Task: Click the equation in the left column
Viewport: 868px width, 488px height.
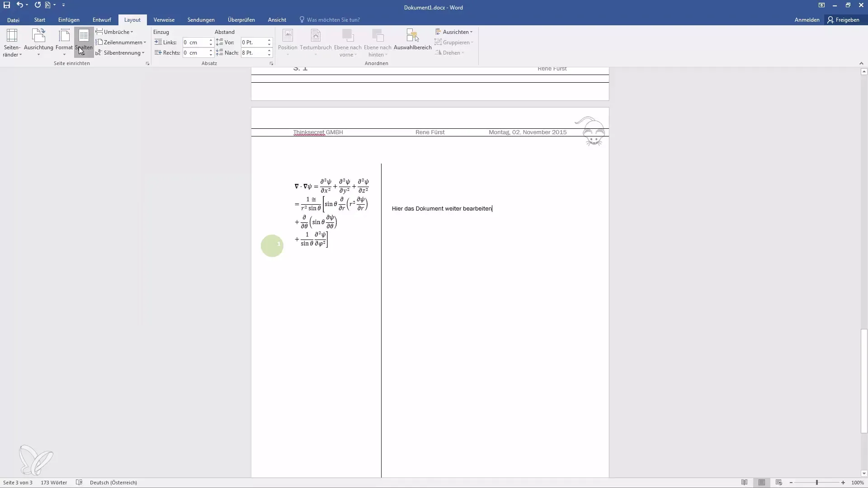Action: 332,213
